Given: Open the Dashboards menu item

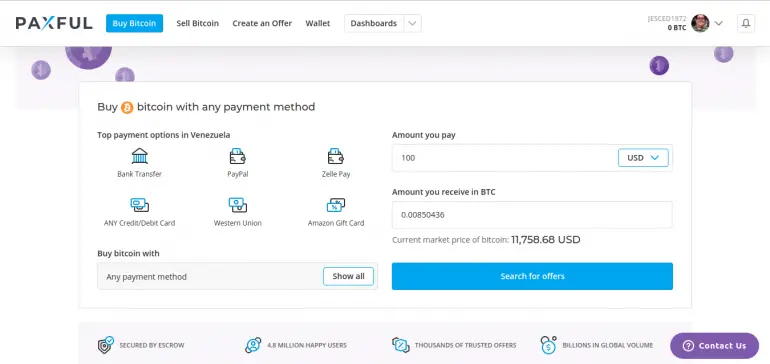Looking at the screenshot, I should [x=374, y=23].
